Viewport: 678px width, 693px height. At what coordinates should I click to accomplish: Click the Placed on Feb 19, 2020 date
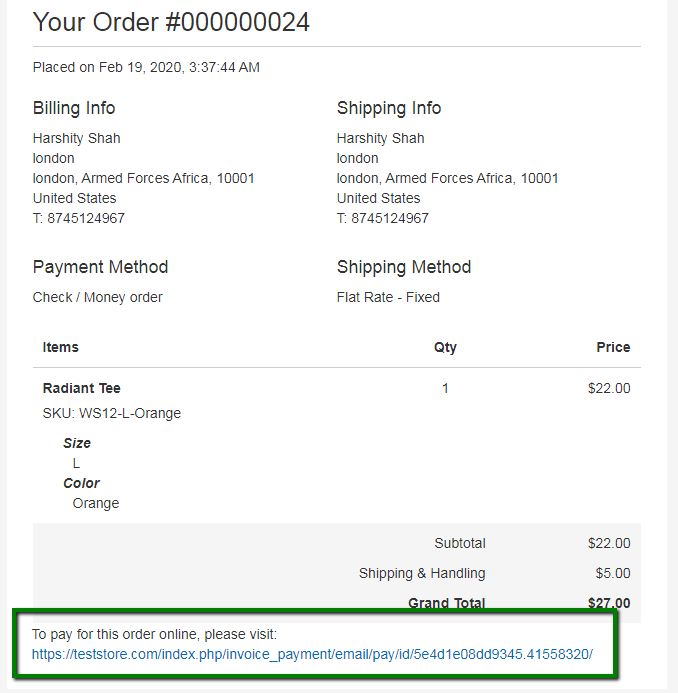pos(146,67)
